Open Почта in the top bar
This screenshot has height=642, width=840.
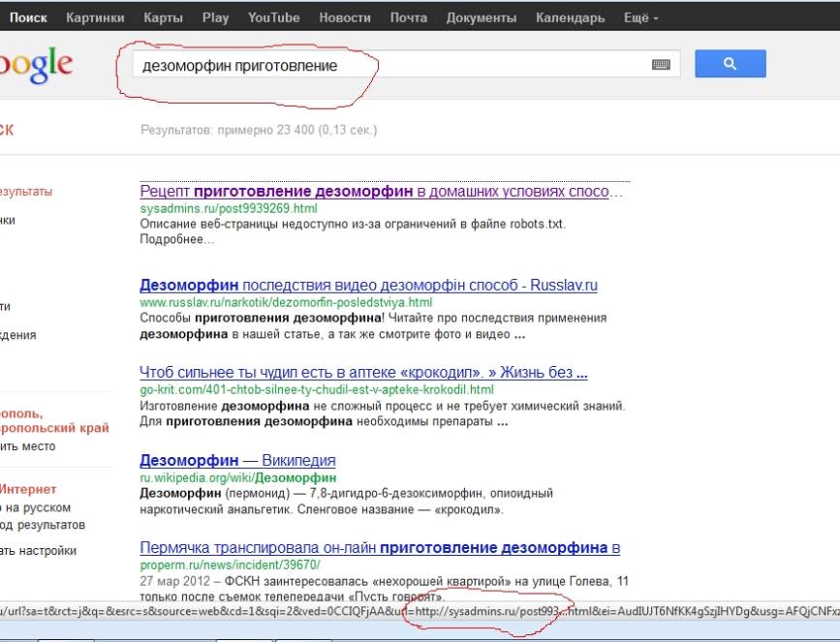(x=408, y=17)
